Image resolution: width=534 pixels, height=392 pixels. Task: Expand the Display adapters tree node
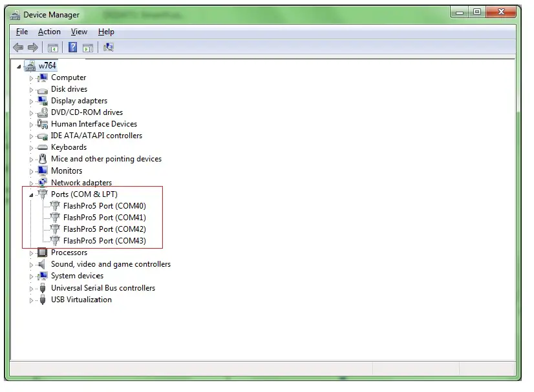click(31, 100)
